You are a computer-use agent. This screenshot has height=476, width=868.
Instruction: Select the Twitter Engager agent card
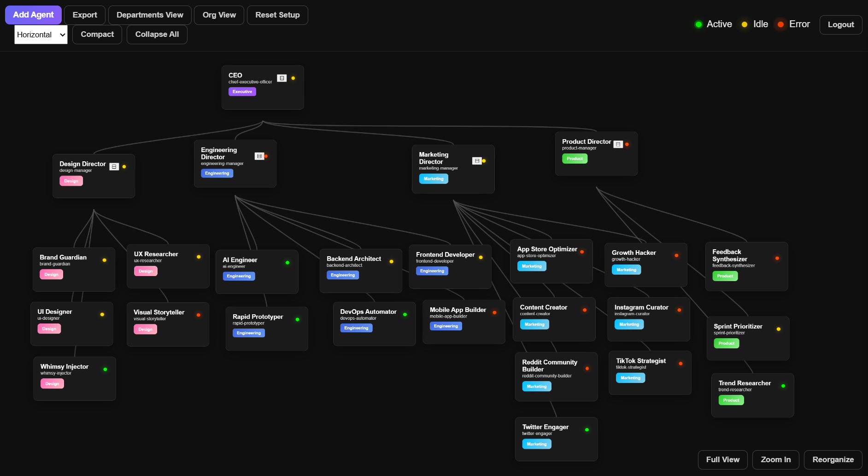pyautogui.click(x=556, y=439)
